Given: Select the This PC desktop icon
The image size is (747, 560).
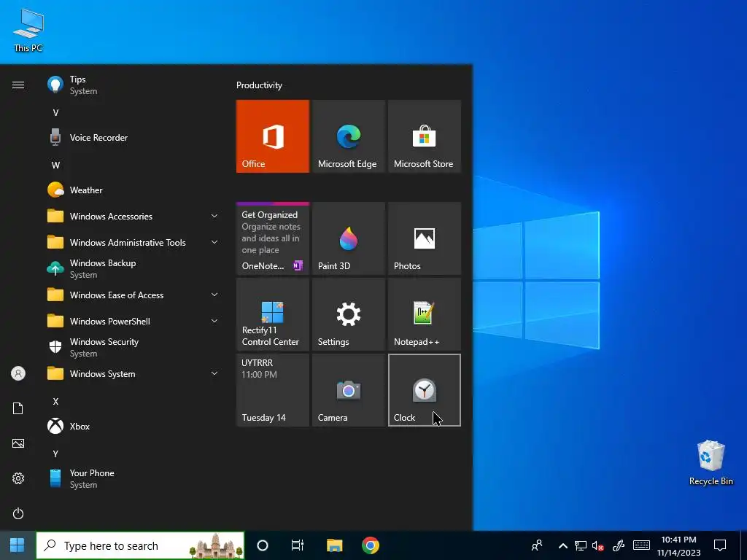Looking at the screenshot, I should click(x=28, y=30).
